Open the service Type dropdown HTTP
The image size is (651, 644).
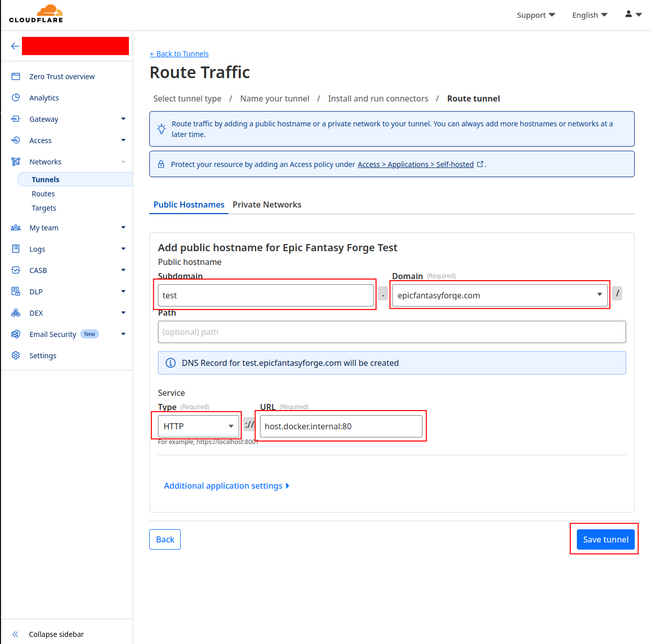point(199,426)
